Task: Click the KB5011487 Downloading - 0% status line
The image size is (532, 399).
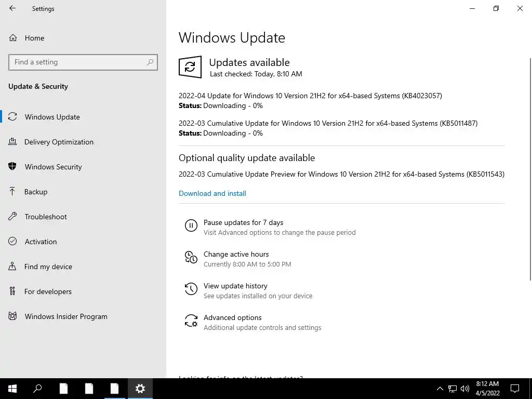Action: [220, 133]
